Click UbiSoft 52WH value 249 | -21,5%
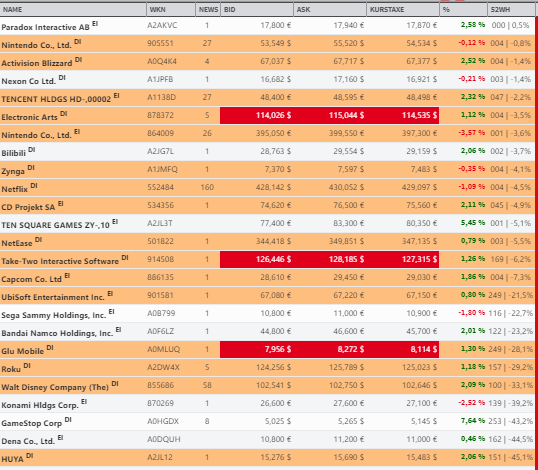Image resolution: width=538 pixels, height=470 pixels. (511, 295)
